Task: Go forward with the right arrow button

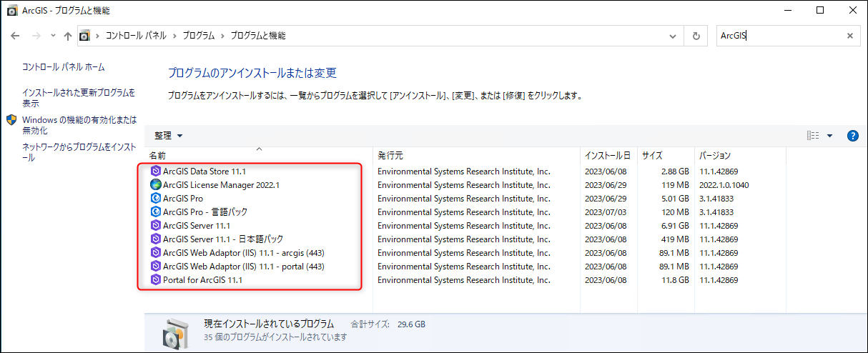Action: 36,36
